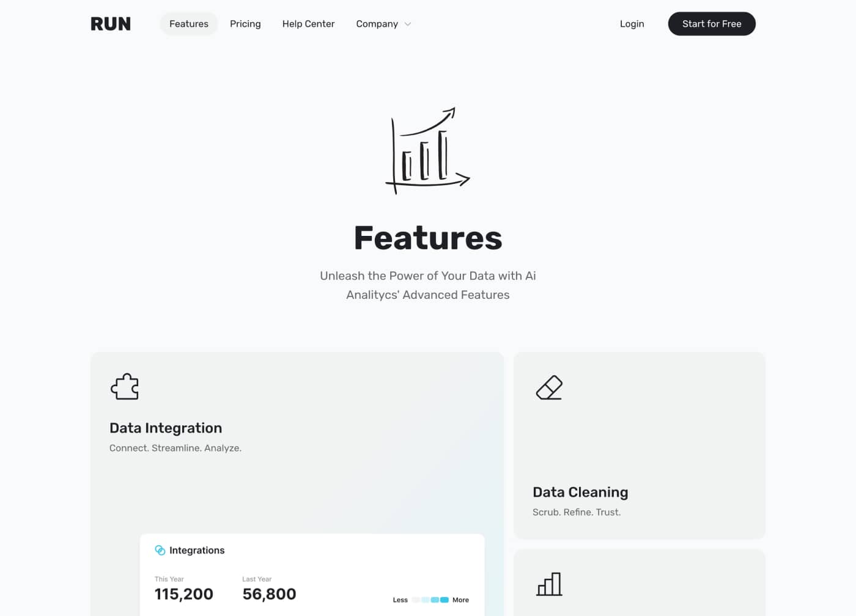Viewport: 856px width, 616px height.
Task: Switch to the Pricing tab
Action: [245, 24]
